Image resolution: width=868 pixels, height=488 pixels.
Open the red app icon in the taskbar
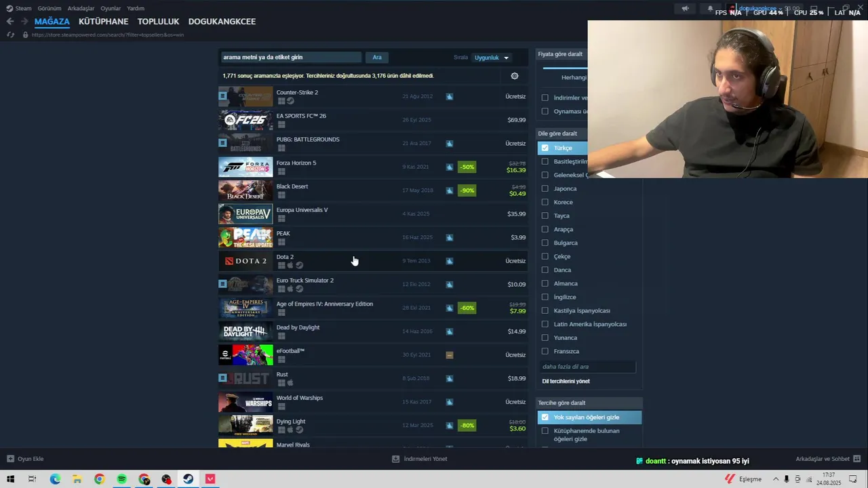point(211,479)
